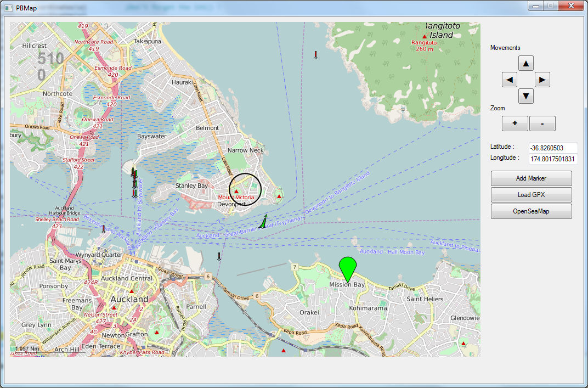Click the up arrow movement button

coord(525,64)
